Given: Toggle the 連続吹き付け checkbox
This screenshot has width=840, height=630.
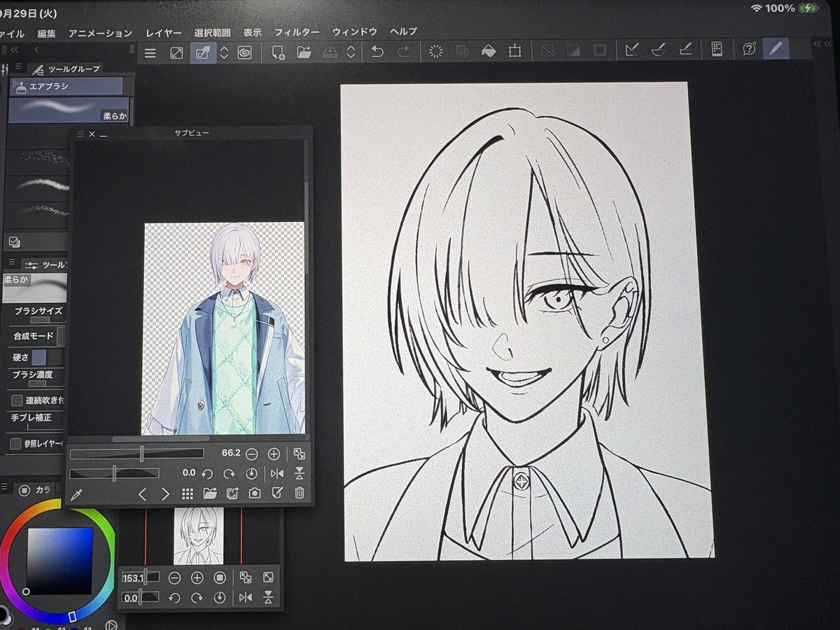Looking at the screenshot, I should coord(17,400).
